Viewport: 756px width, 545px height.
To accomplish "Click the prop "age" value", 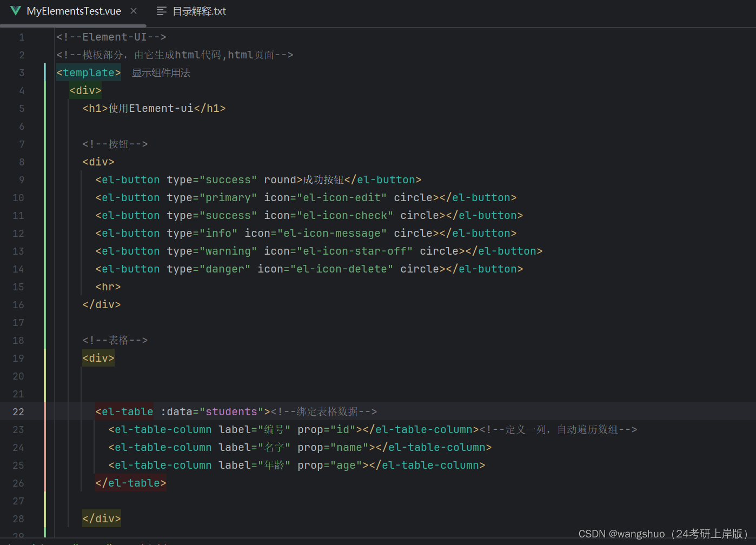I will (x=347, y=465).
